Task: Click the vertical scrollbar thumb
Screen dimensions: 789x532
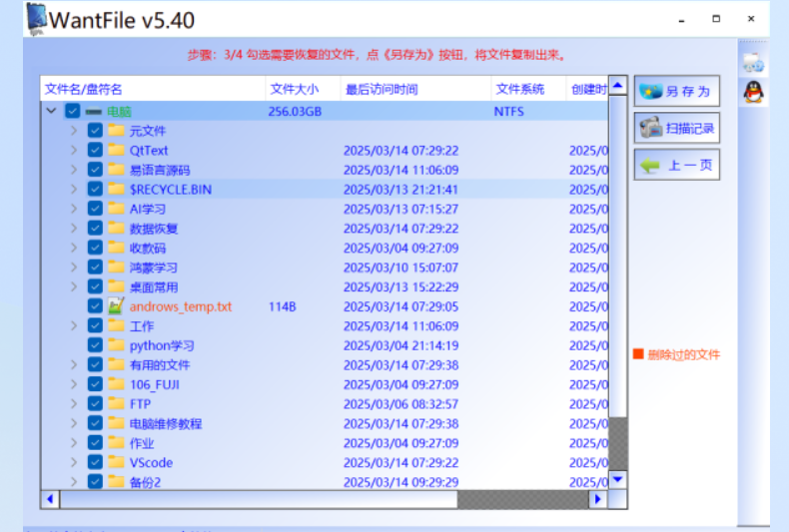Action: click(618, 256)
